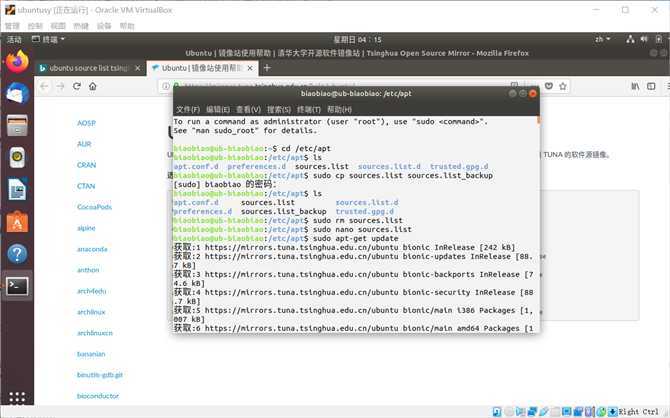Image resolution: width=670 pixels, height=418 pixels.
Task: Launch LibreOffice Writer from the dock
Action: (x=17, y=190)
